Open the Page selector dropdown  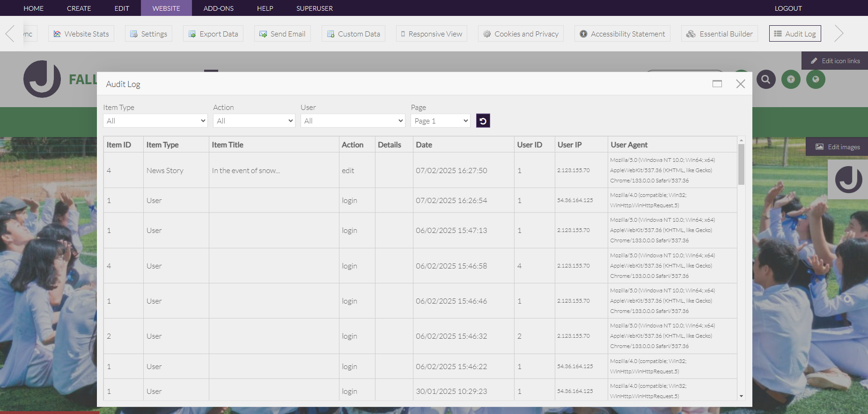440,121
